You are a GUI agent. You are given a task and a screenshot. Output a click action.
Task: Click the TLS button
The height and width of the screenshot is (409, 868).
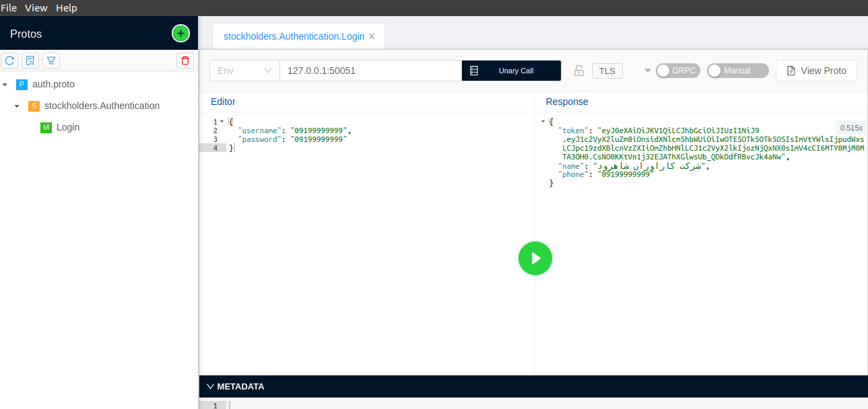[607, 71]
